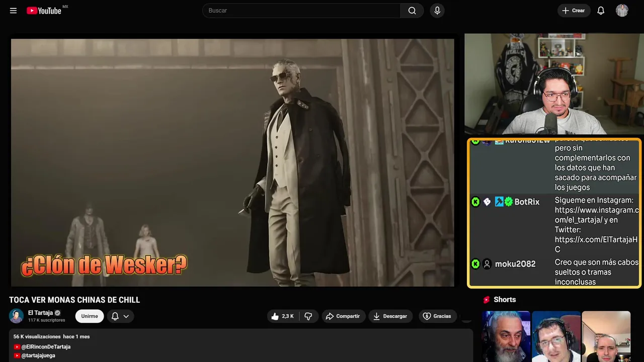Open El Tartaja channel avatar

(x=16, y=316)
